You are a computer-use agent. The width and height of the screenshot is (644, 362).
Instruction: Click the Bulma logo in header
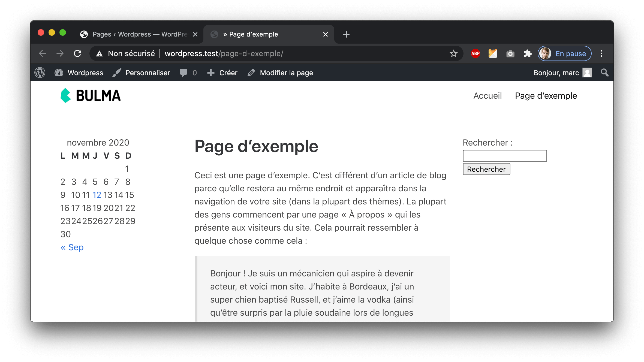(91, 96)
